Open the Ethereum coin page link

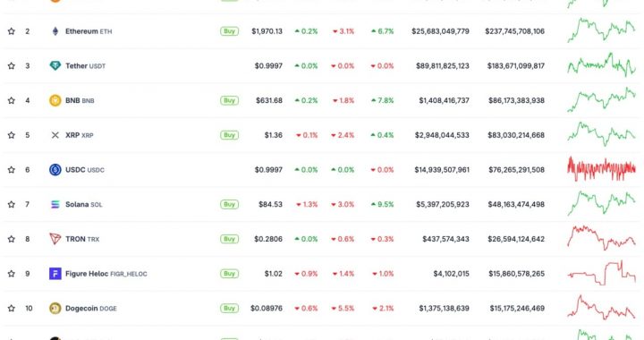pyautogui.click(x=89, y=31)
